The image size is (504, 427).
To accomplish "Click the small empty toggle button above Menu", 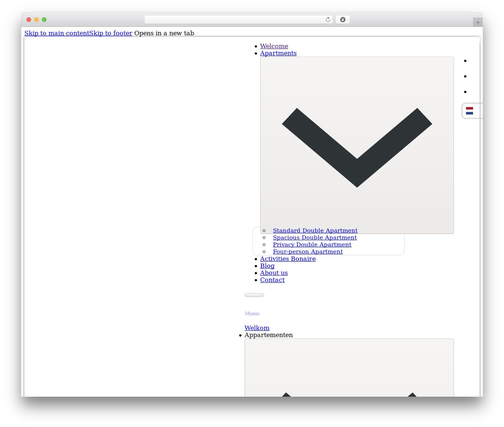I will click(x=254, y=295).
